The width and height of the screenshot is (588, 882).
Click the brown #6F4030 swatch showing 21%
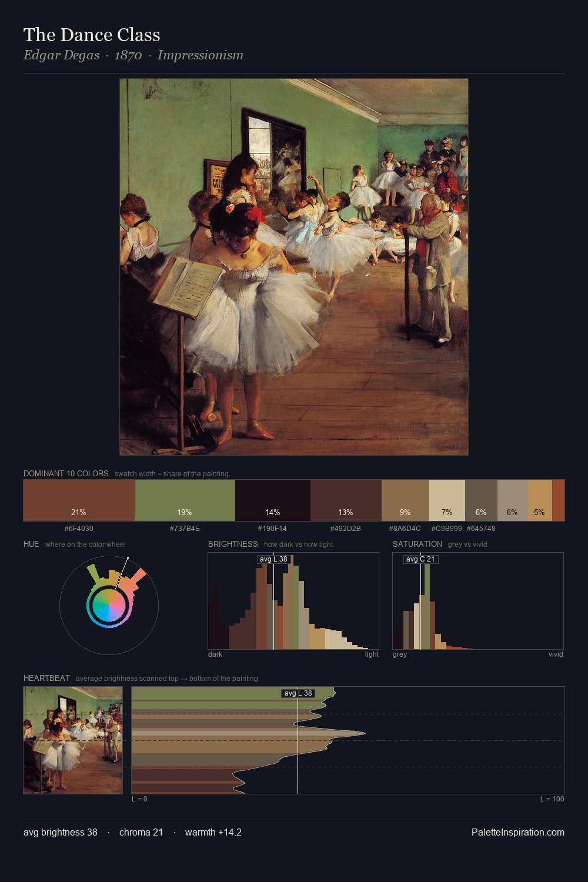[x=79, y=500]
